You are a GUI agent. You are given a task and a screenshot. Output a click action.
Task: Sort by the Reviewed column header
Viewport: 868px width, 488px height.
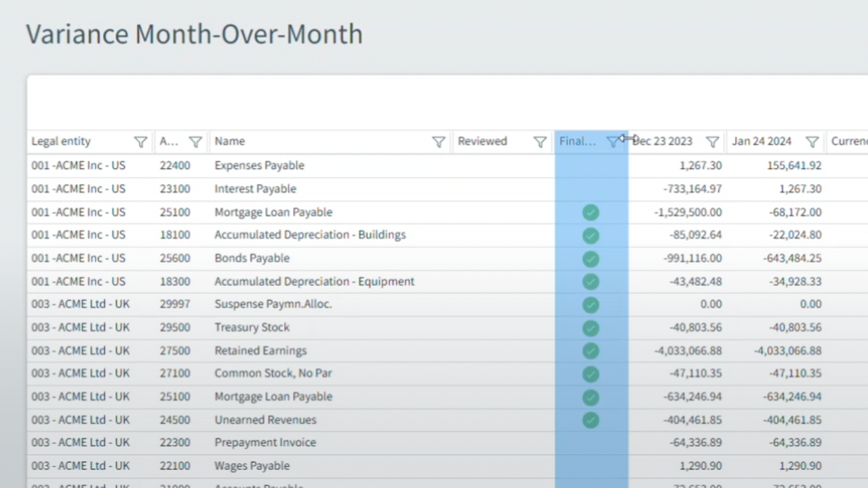click(x=482, y=141)
